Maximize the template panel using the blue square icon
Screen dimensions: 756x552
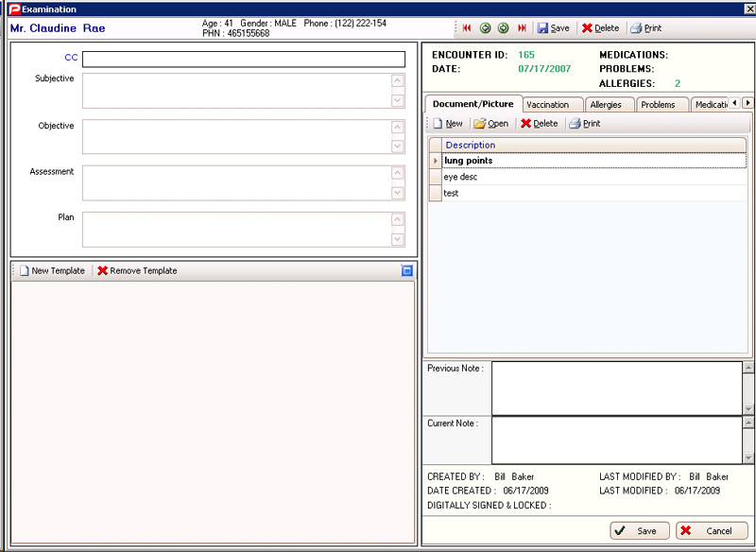click(407, 270)
